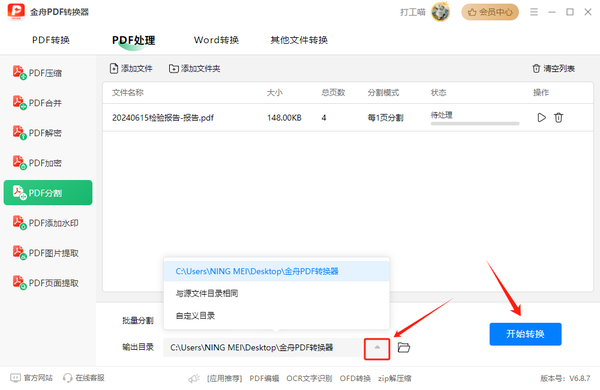This screenshot has height=390, width=600.
Task: Click 添加文件 to add a file
Action: (131, 69)
